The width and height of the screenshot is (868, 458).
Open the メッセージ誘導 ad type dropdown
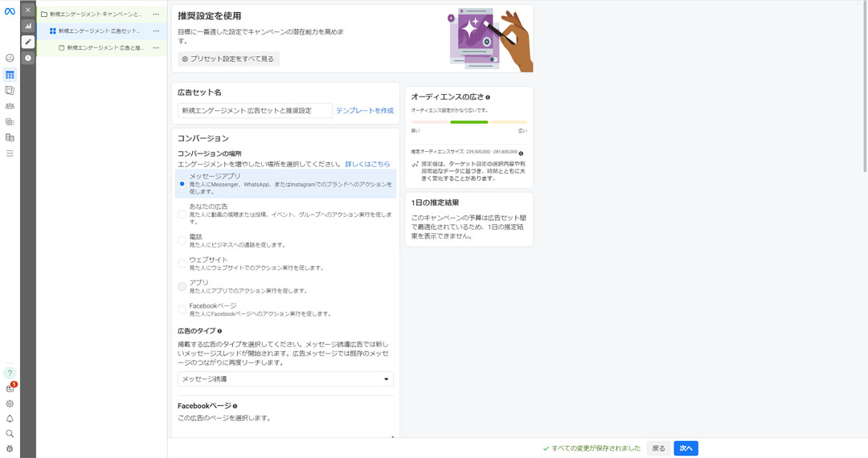click(285, 379)
